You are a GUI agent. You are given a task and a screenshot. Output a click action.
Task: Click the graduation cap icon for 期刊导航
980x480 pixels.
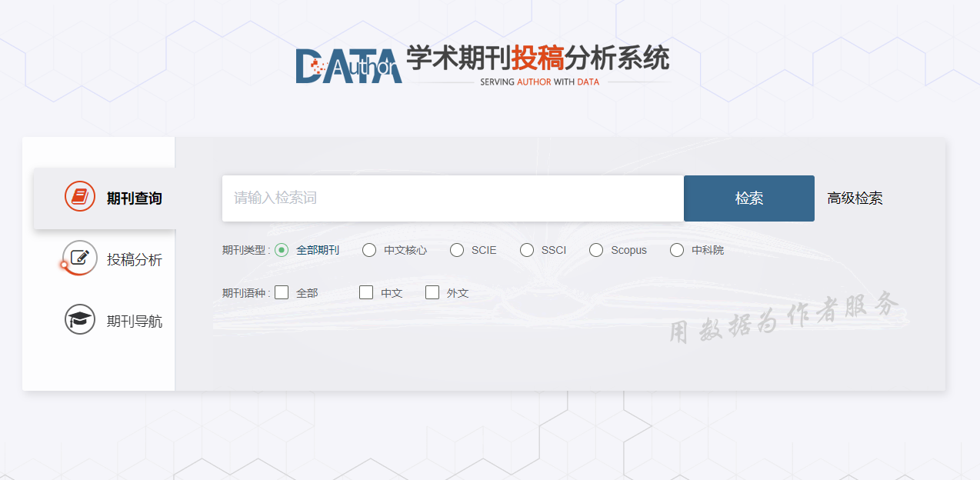pos(80,319)
